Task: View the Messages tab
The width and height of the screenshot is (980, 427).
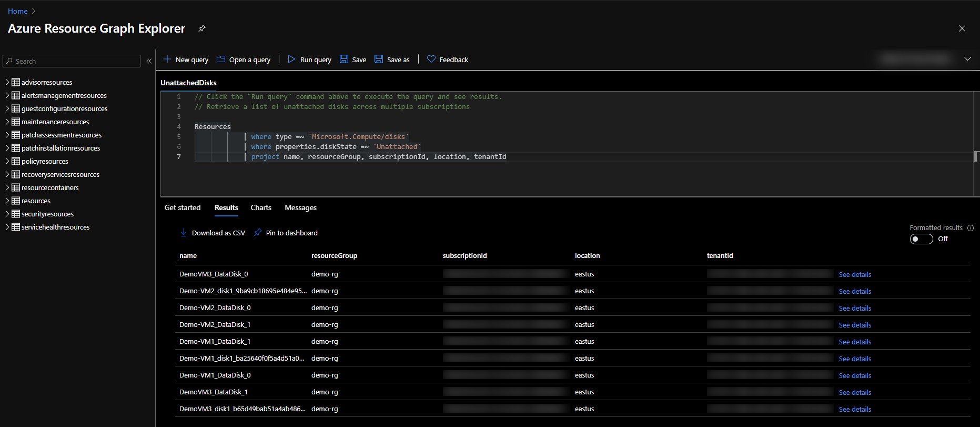Action: pos(300,207)
